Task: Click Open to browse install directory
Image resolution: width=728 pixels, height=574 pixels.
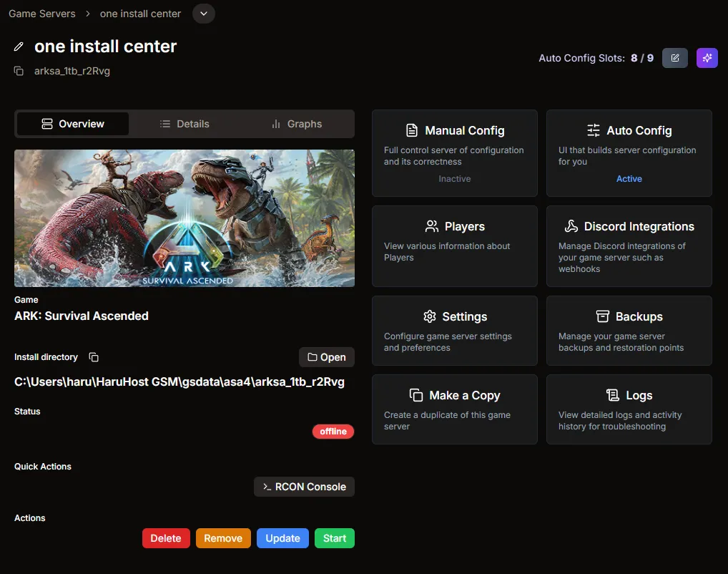Action: coord(327,356)
